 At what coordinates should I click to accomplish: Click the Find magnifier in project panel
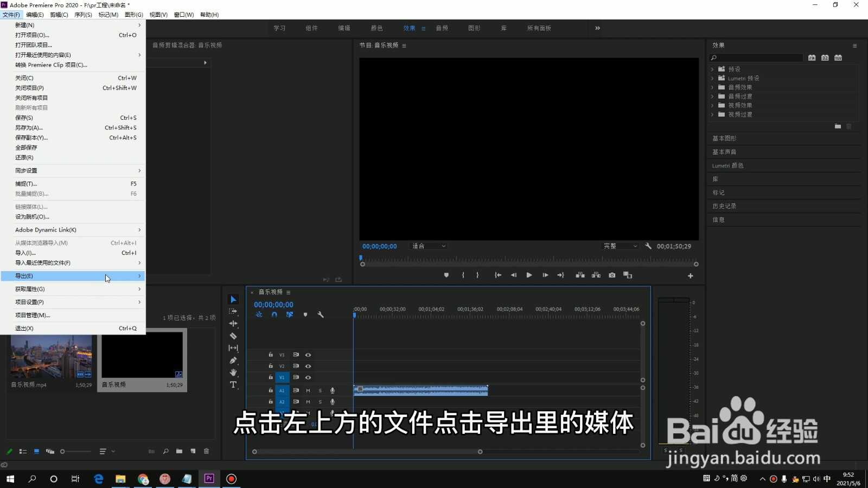[165, 451]
